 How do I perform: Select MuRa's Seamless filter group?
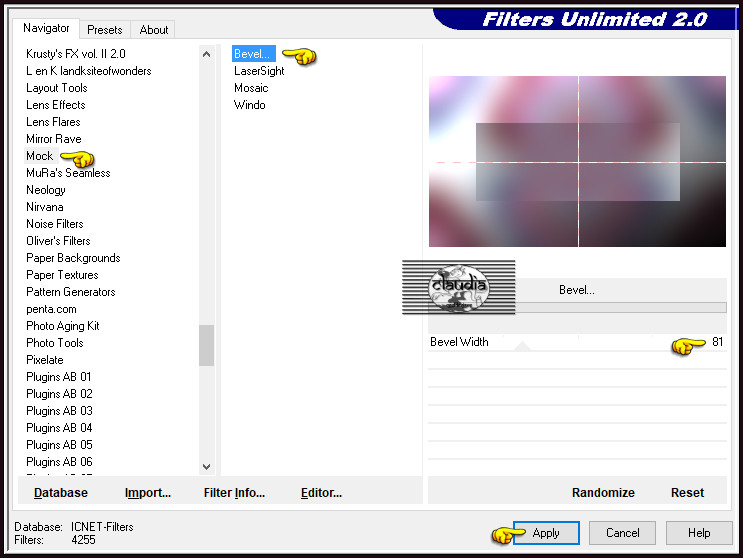point(68,173)
